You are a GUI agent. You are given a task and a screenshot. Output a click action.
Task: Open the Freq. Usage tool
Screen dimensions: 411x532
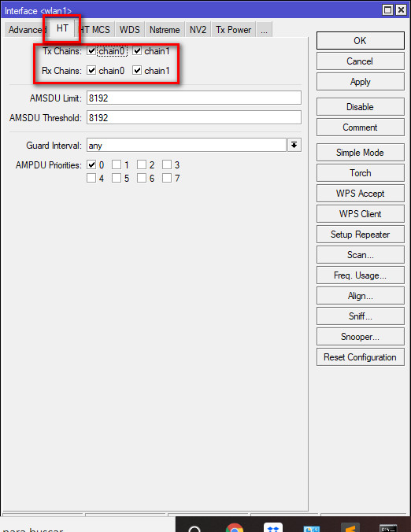tap(360, 275)
